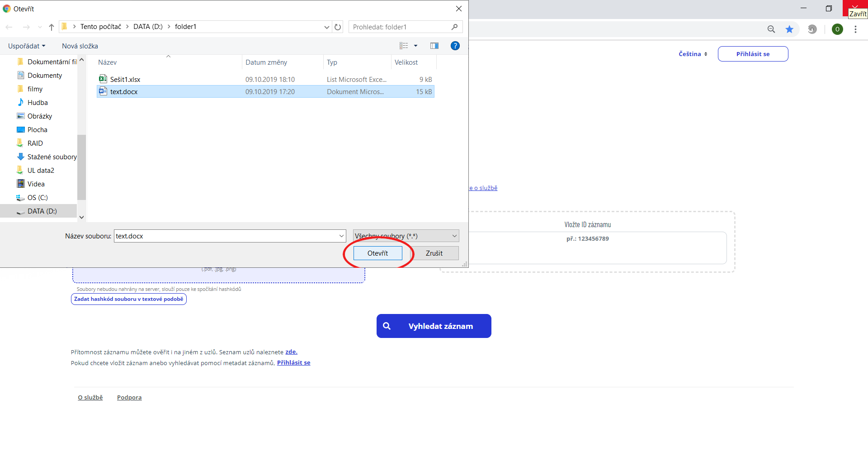Open the Čeština language selector
Image resolution: width=868 pixels, height=466 pixels.
click(x=693, y=54)
